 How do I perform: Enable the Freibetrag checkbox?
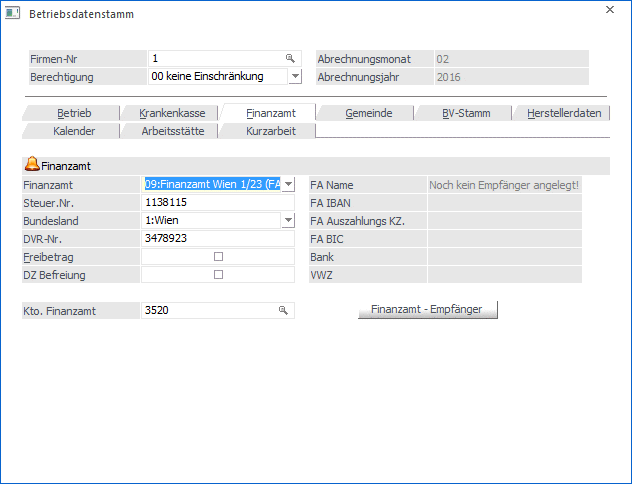click(218, 257)
